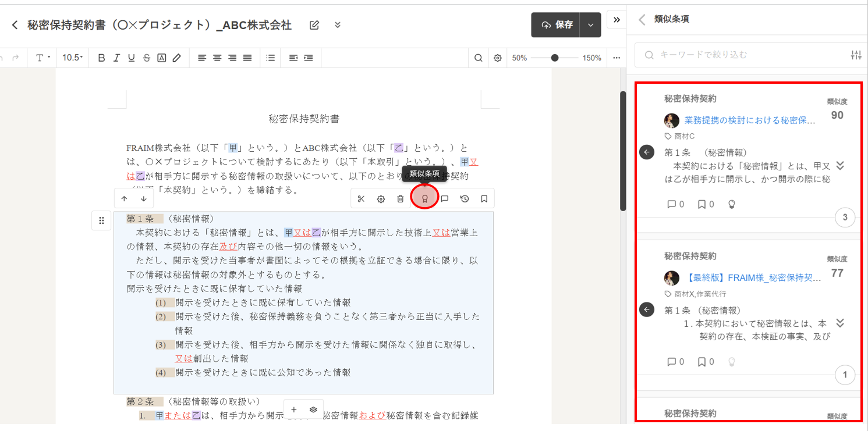Open similar clauses (類似条項) icon
This screenshot has height=431, width=868.
coord(425,199)
